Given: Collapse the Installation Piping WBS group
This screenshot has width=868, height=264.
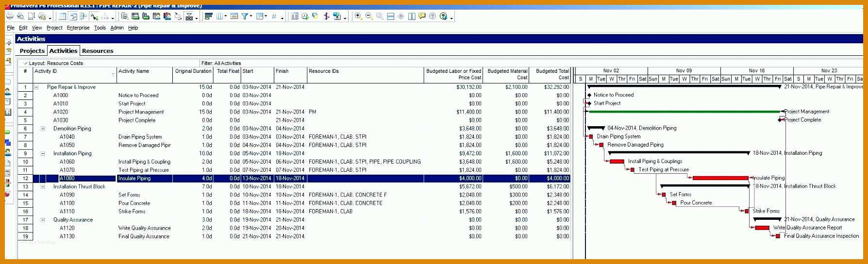Looking at the screenshot, I should [42, 153].
